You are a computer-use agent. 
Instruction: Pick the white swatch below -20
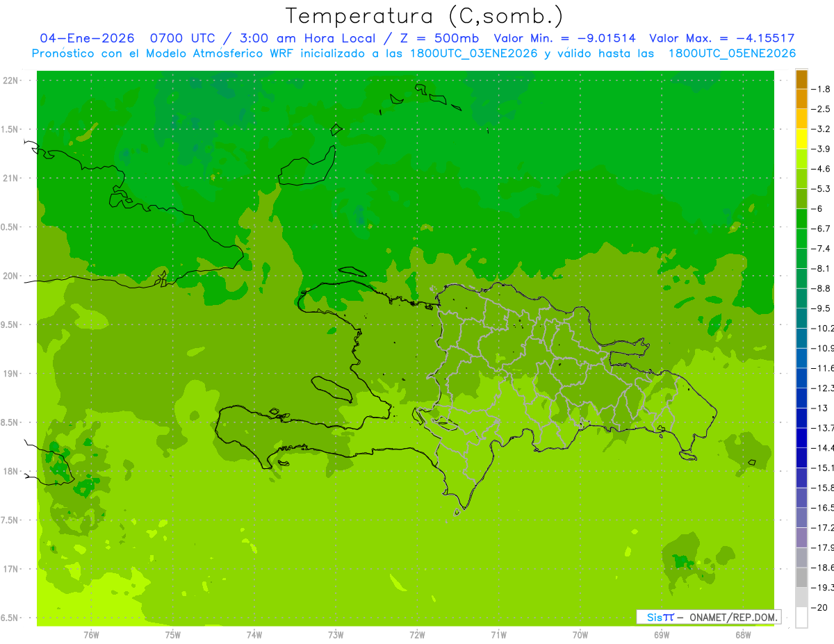pos(801,618)
